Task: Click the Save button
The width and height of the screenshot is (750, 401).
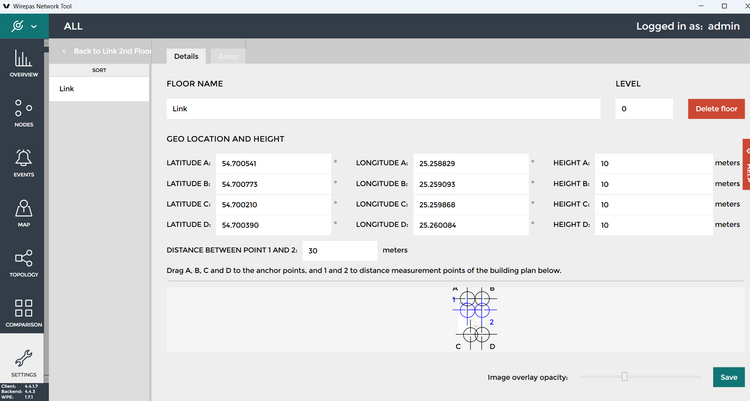Action: coord(728,377)
